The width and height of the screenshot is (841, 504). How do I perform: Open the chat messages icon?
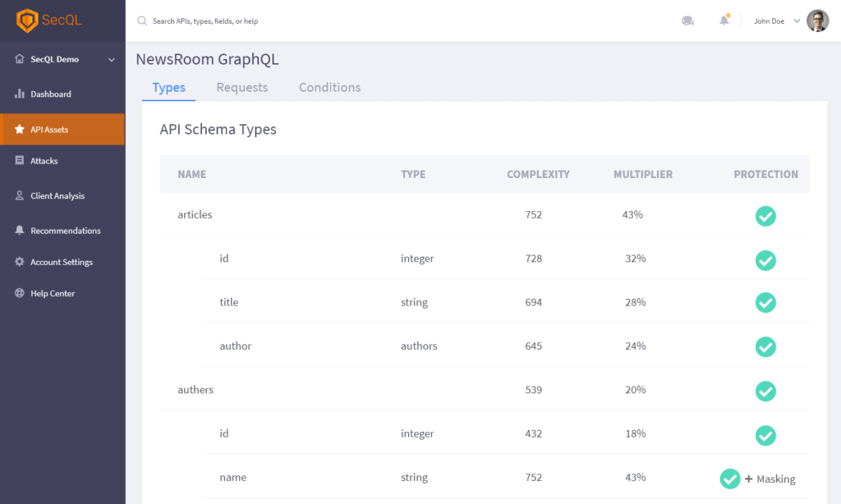(x=687, y=21)
